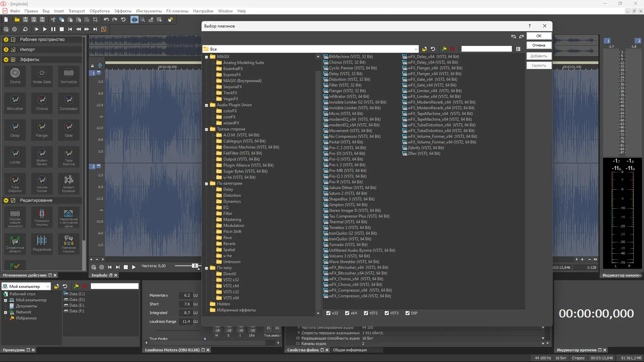The image size is (644, 362).
Task: Uncheck the x32 filter checkbox
Action: pyautogui.click(x=328, y=313)
